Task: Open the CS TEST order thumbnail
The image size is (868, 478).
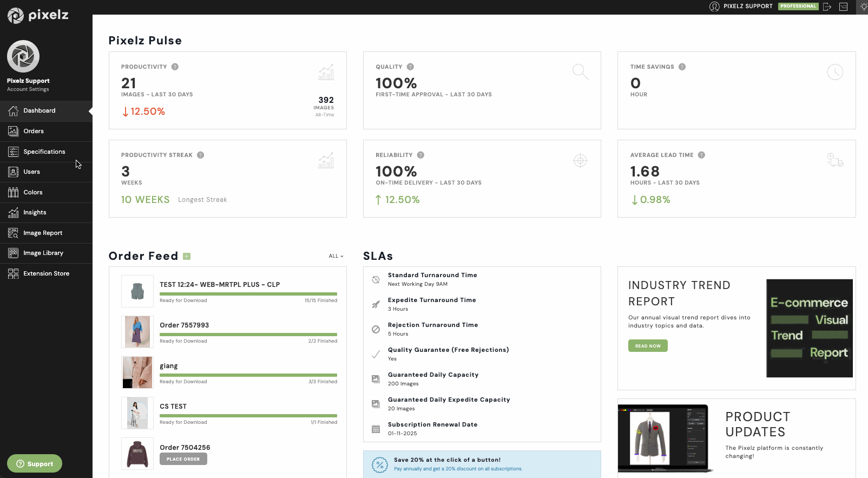Action: (x=137, y=413)
